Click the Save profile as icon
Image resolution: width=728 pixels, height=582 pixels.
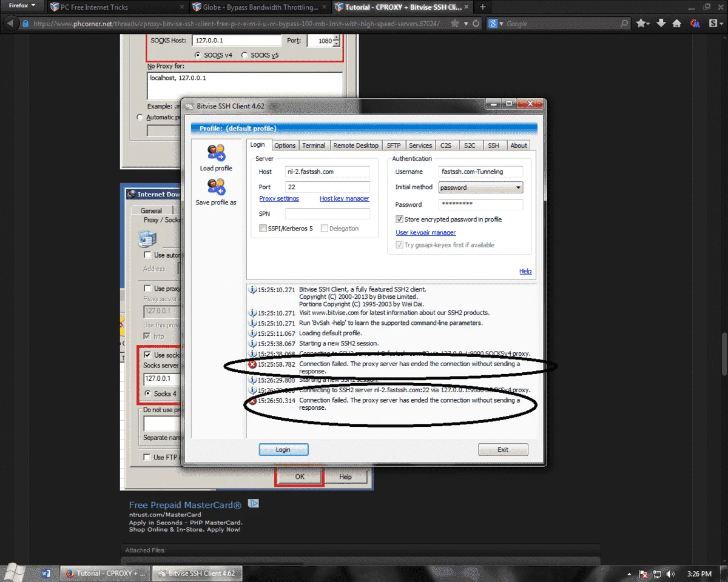pos(216,187)
